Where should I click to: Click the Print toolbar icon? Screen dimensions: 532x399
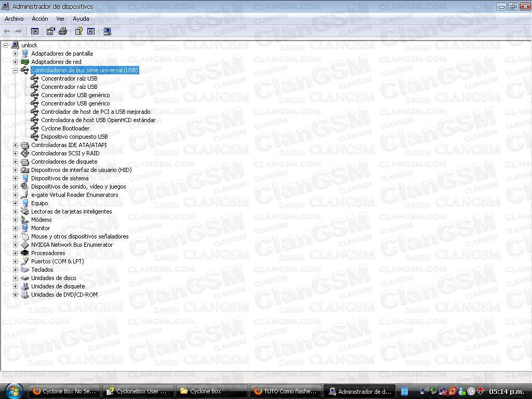(63, 32)
